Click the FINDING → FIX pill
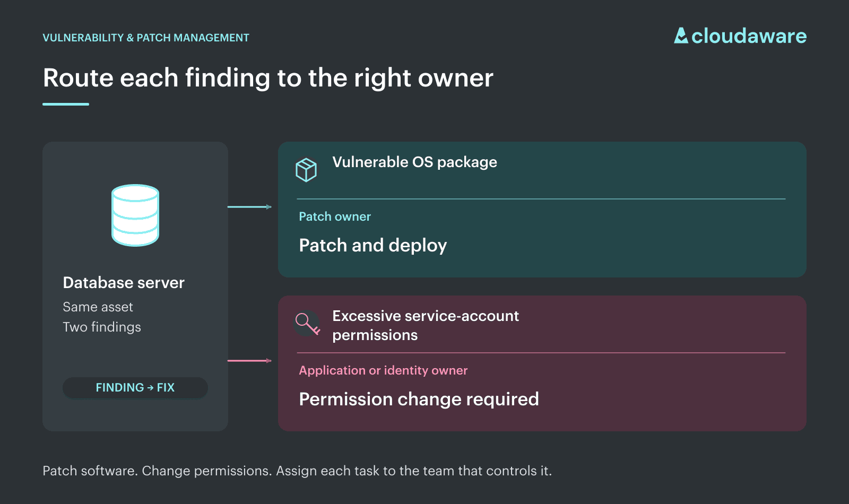 pyautogui.click(x=135, y=388)
